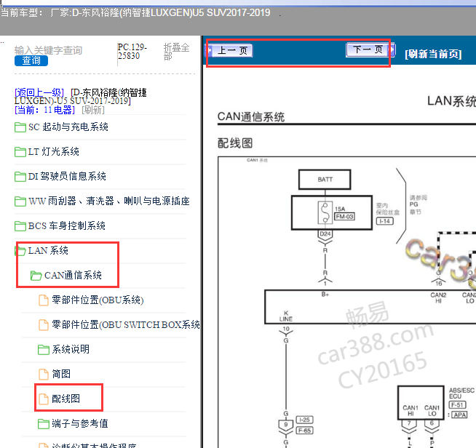Open the 配线图 page
The height and width of the screenshot is (448, 476).
pos(66,399)
